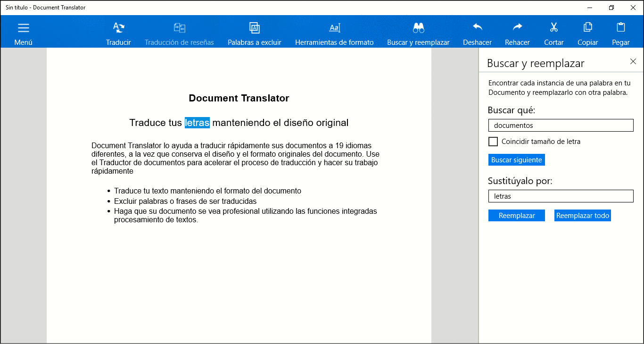Open the hamburger Menú icon

[23, 28]
